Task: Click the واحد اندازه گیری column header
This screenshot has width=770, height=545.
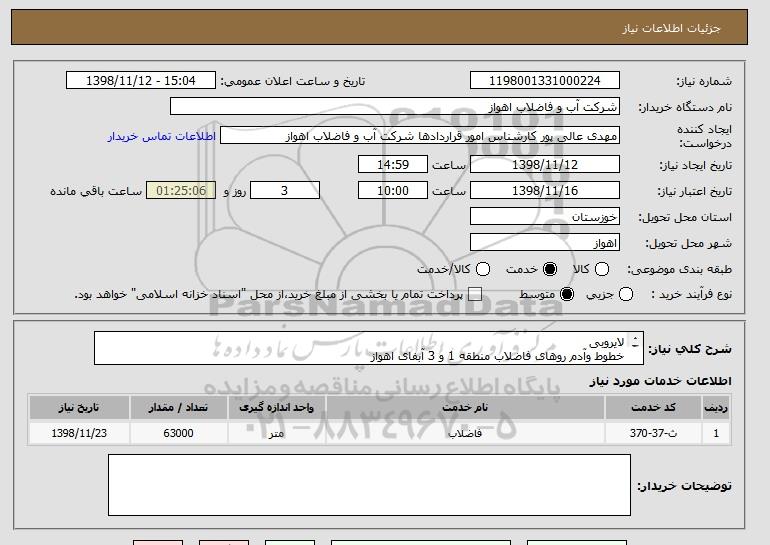Action: click(276, 408)
